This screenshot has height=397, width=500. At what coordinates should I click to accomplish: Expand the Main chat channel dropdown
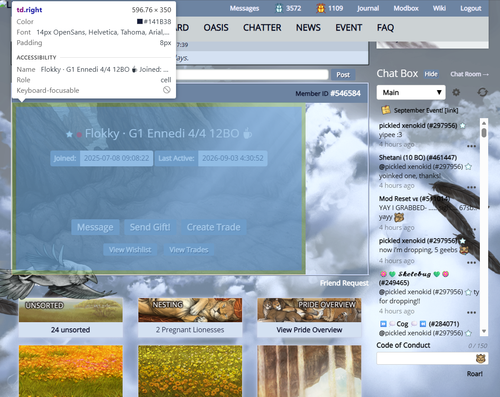tap(411, 92)
